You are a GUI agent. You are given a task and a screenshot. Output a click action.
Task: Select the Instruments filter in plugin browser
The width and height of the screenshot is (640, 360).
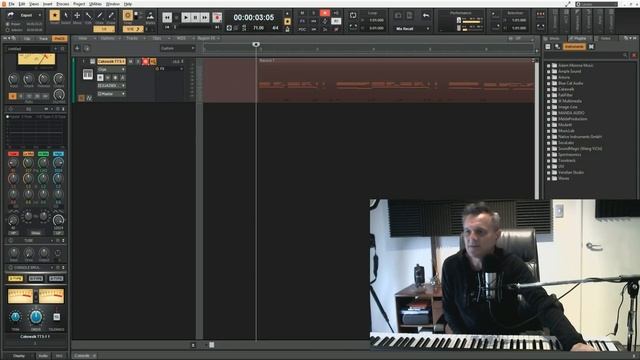(x=574, y=47)
